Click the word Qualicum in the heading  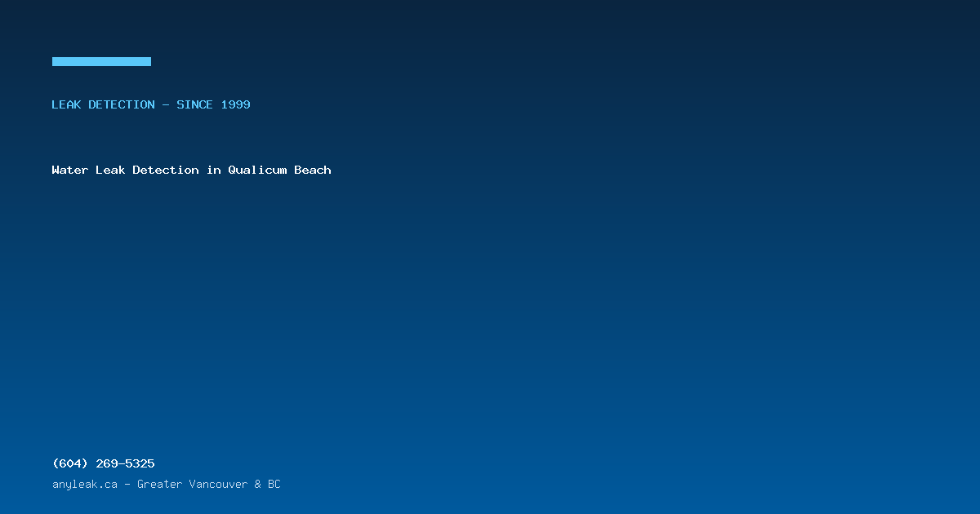[x=257, y=170]
